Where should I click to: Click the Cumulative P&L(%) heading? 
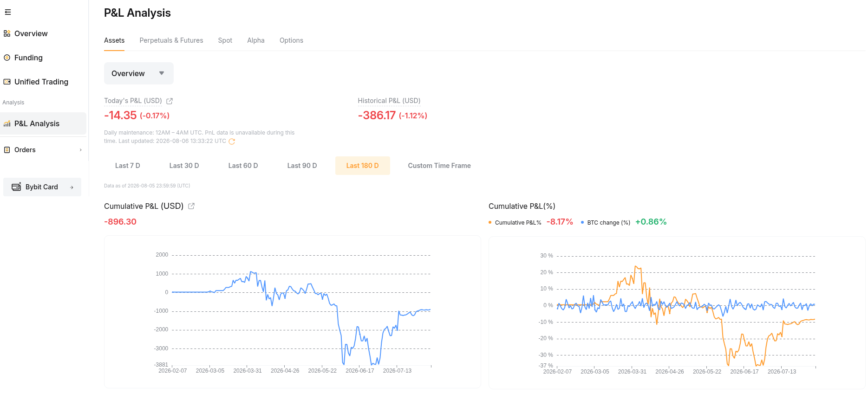(522, 206)
